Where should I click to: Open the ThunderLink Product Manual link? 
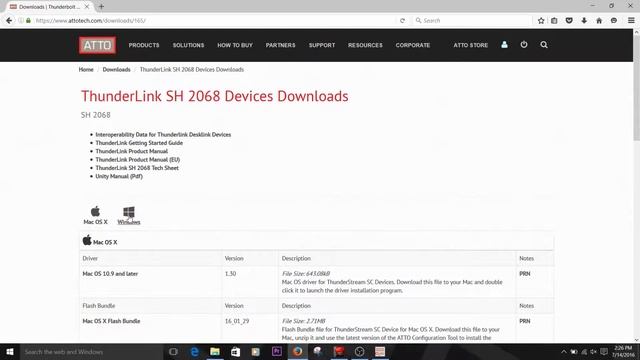[x=131, y=151]
